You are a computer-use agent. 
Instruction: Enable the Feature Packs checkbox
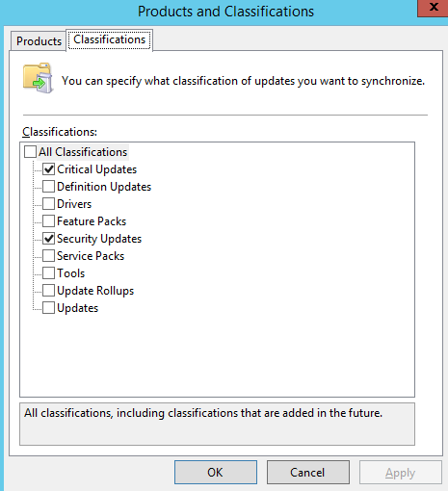point(48,221)
